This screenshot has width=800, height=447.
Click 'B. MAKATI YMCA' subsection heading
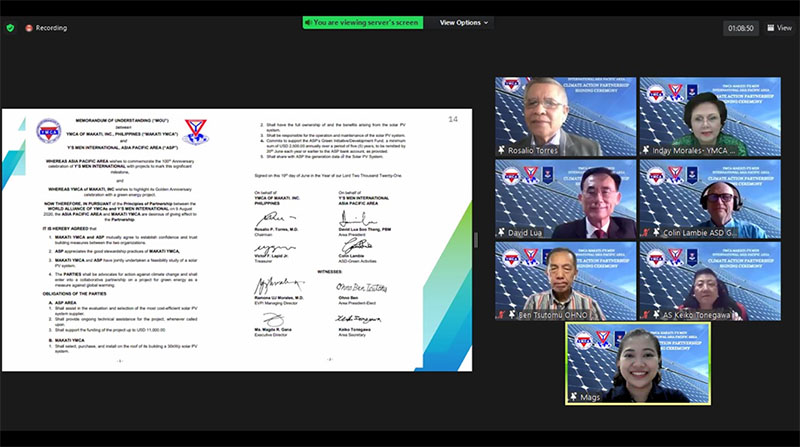67,340
